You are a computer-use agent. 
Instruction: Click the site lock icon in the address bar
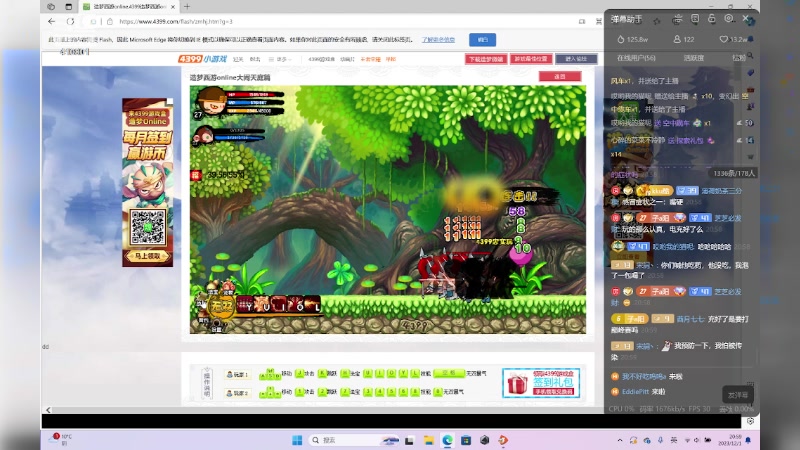click(x=109, y=21)
